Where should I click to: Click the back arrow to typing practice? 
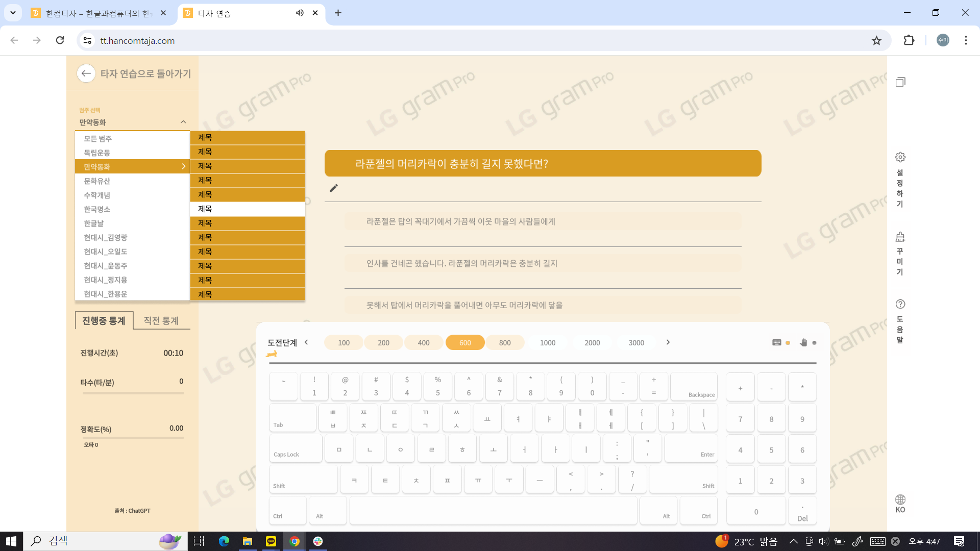(86, 73)
